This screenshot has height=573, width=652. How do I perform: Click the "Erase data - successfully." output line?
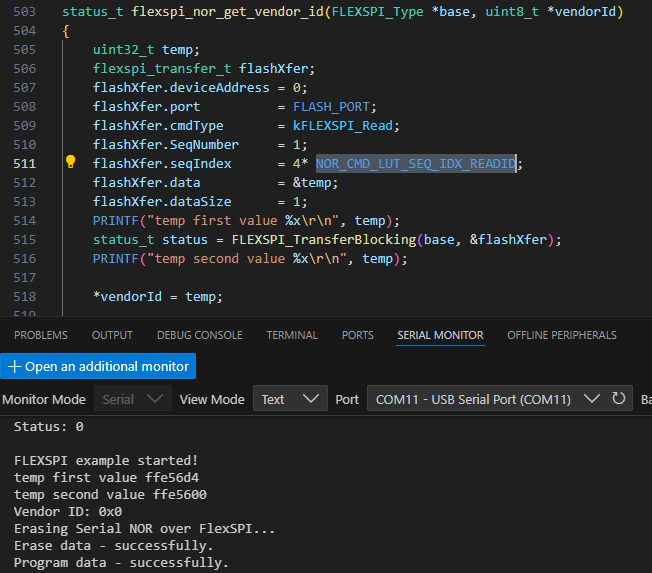114,546
